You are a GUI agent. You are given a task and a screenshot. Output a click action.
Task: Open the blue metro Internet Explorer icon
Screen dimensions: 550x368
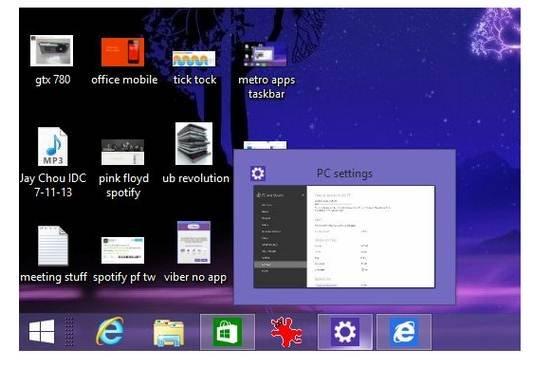pos(404,332)
